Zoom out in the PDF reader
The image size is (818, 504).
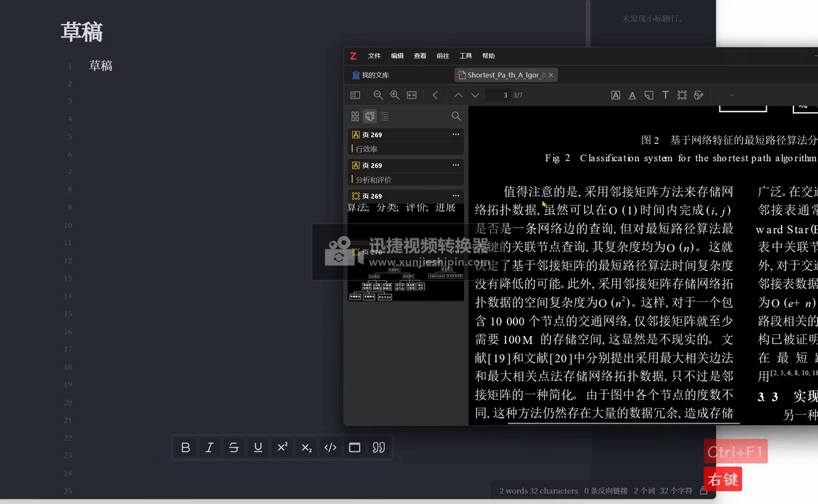point(378,95)
